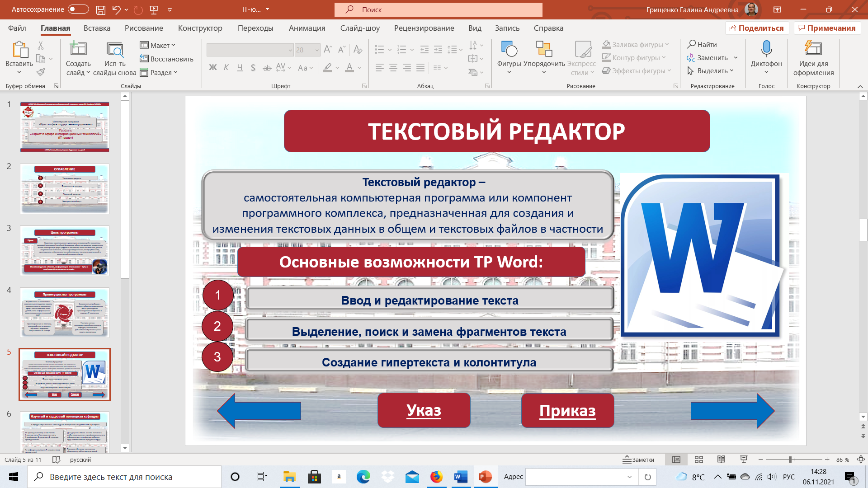The width and height of the screenshot is (868, 488).
Task: Open the Переходы tab
Action: (255, 28)
